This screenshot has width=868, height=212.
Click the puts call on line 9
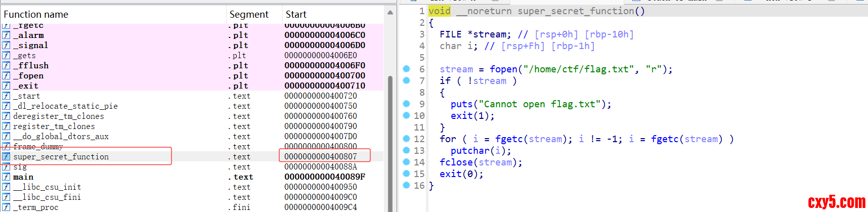pyautogui.click(x=461, y=104)
